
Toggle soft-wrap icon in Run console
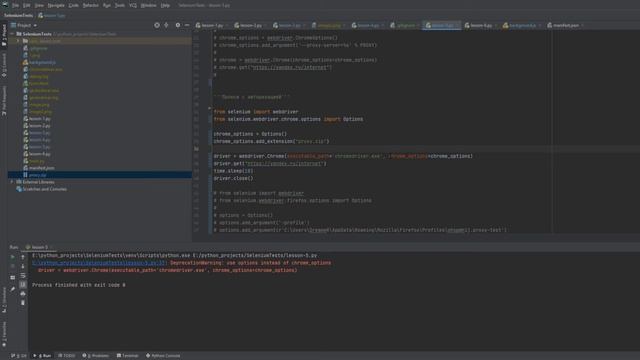(x=23, y=276)
